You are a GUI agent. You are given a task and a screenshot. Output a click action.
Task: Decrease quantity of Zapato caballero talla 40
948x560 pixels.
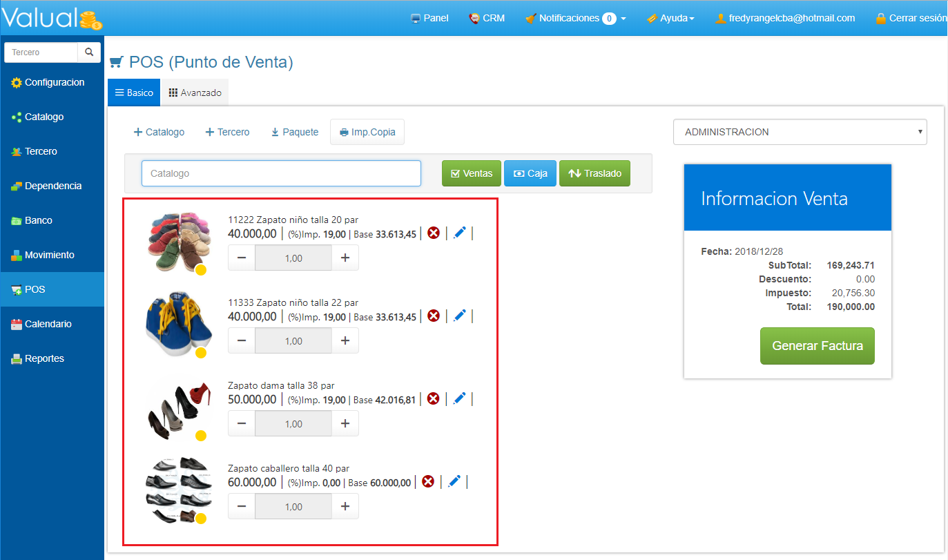[x=242, y=506]
